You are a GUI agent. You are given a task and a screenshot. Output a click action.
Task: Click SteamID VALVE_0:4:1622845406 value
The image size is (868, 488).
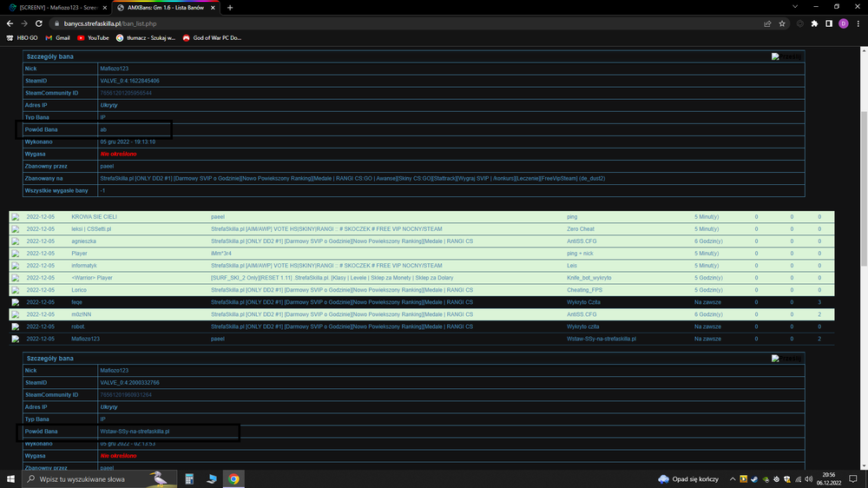129,81
